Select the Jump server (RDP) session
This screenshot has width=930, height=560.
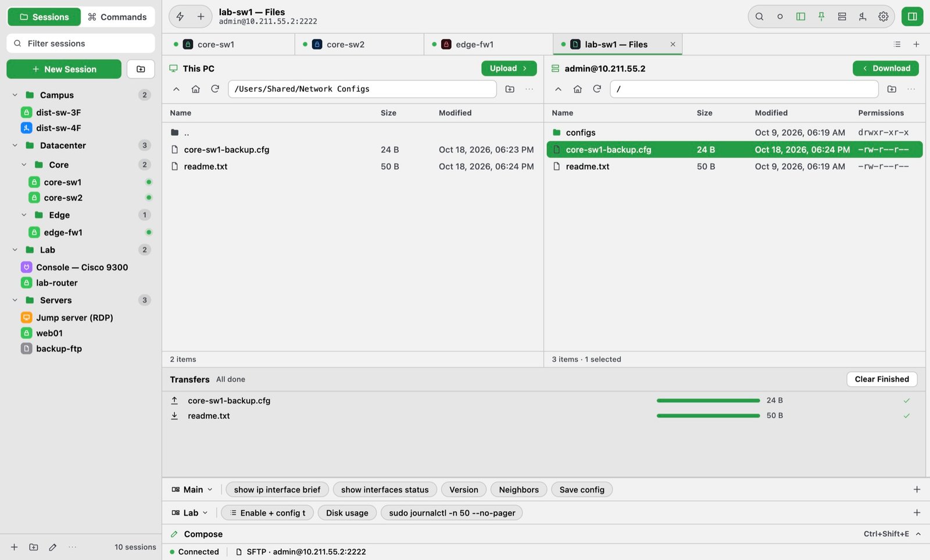[x=74, y=318]
